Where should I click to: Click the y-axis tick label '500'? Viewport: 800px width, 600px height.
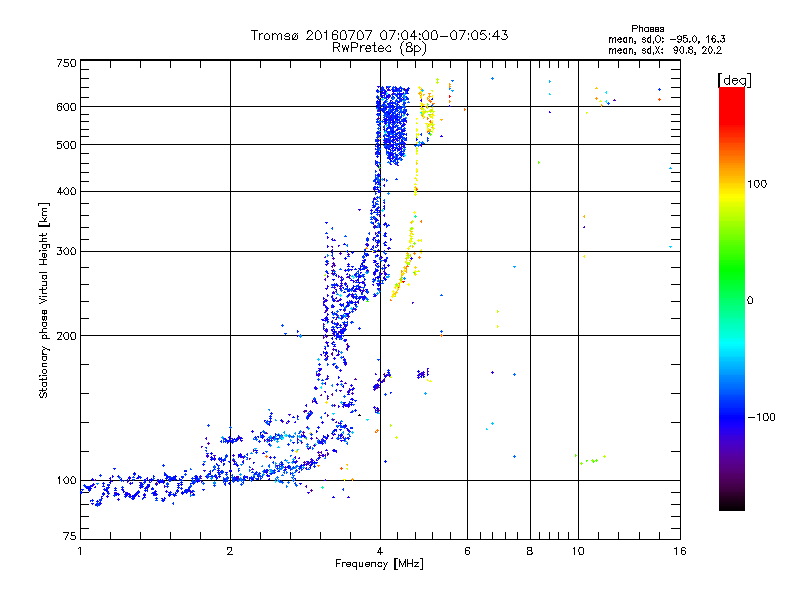point(66,145)
